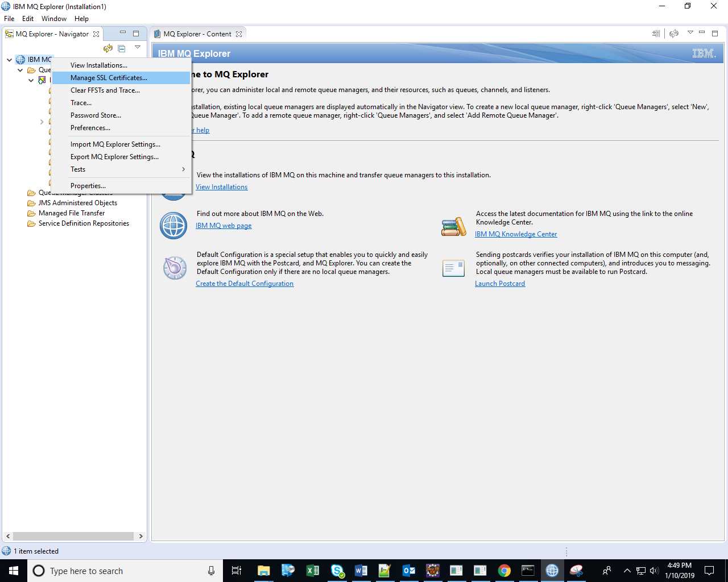Open the Window menu in menu bar
Viewport: 728px width, 582px height.
(x=53, y=19)
